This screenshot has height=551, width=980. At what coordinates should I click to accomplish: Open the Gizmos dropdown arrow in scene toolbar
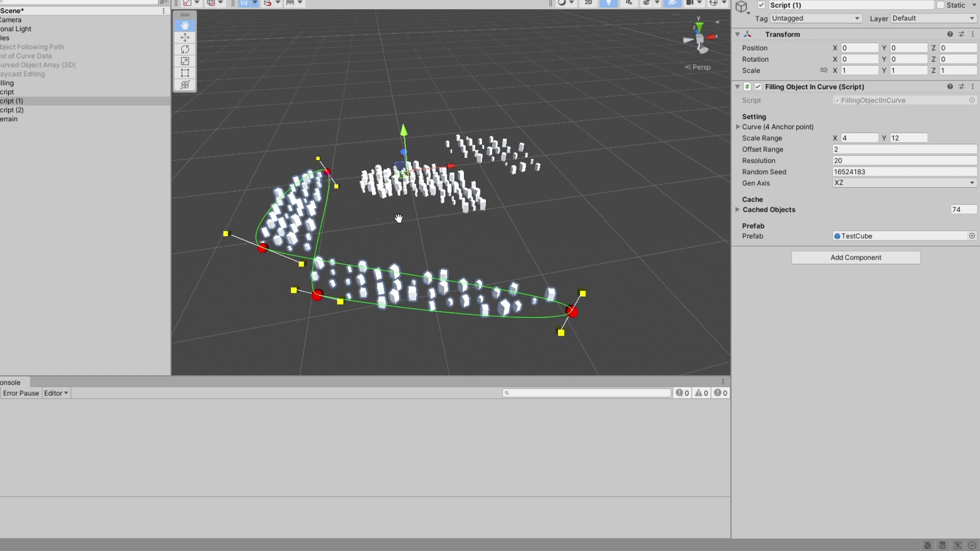724,3
